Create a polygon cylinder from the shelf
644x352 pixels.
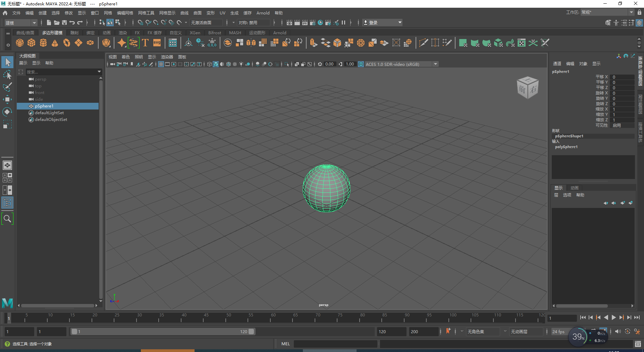pyautogui.click(x=43, y=43)
